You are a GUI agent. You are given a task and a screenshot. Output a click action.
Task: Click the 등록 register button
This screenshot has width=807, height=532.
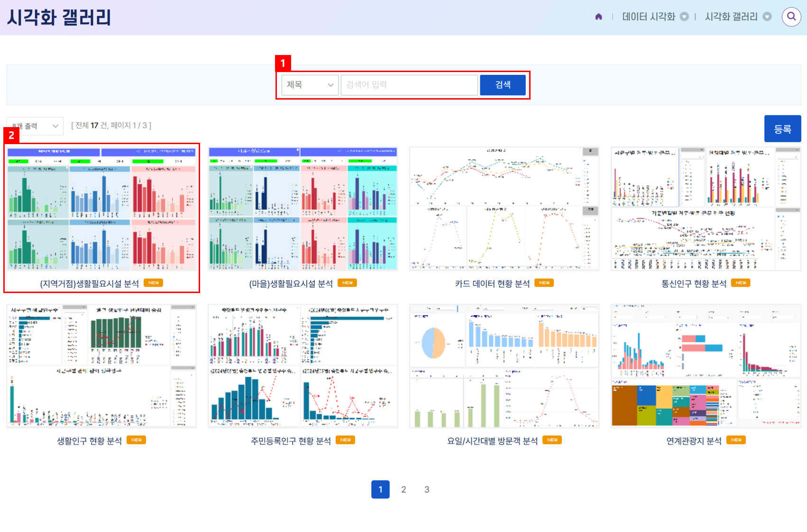782,128
